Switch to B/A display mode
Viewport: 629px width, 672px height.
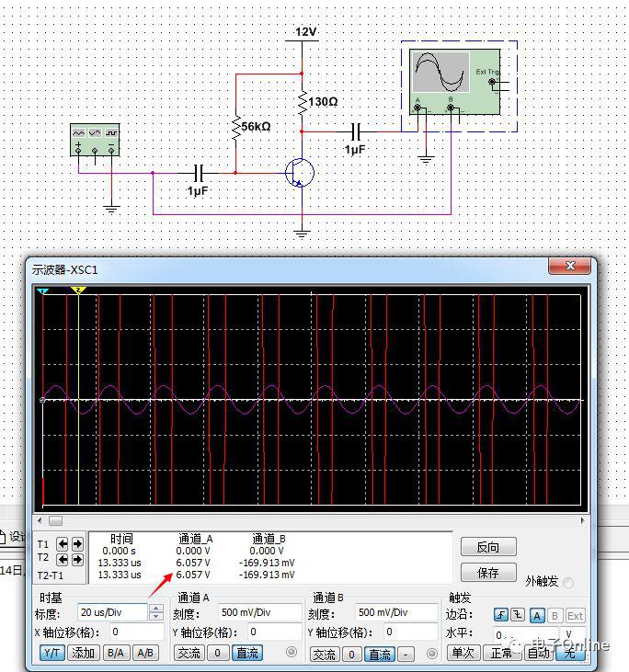click(116, 653)
